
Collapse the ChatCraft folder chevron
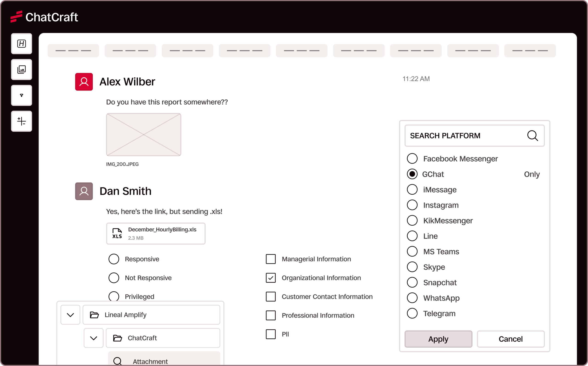94,338
